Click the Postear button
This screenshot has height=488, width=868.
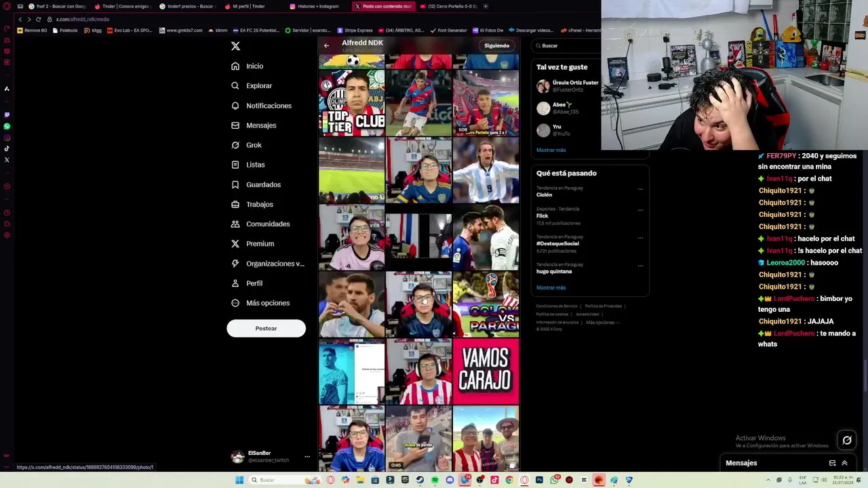(266, 328)
